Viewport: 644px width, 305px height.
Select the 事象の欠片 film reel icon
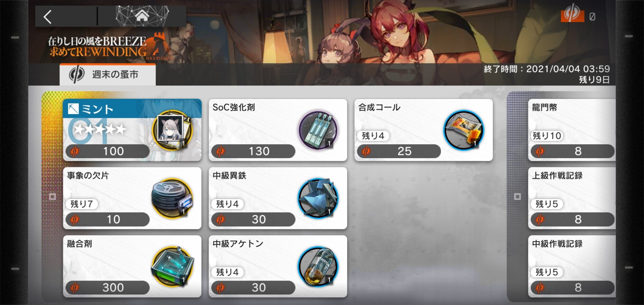[x=172, y=199]
